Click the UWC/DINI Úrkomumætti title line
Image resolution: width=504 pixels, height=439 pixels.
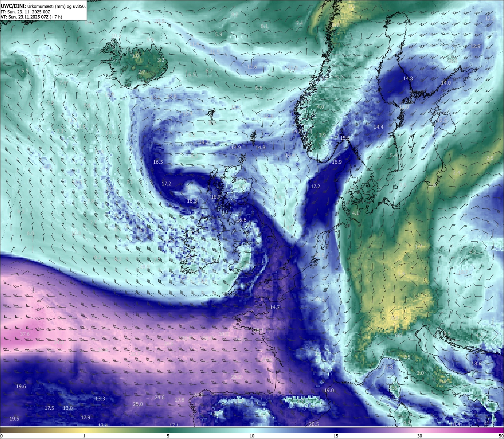click(43, 6)
